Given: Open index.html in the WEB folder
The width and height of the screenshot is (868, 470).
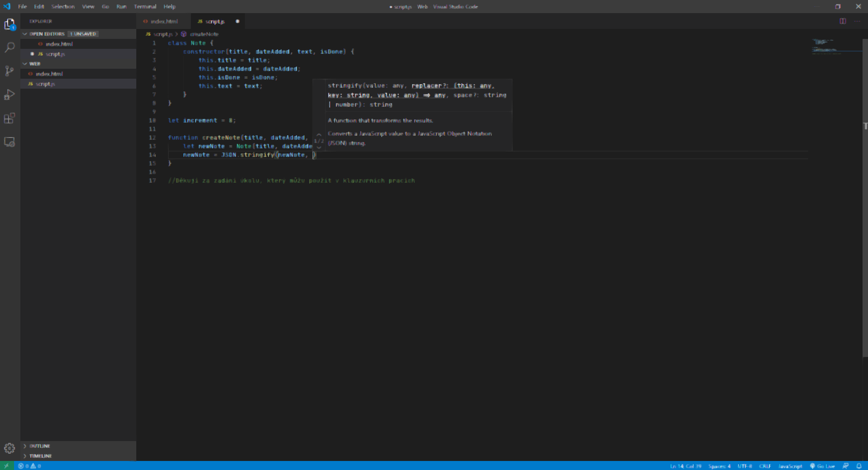Looking at the screenshot, I should 78,74.
